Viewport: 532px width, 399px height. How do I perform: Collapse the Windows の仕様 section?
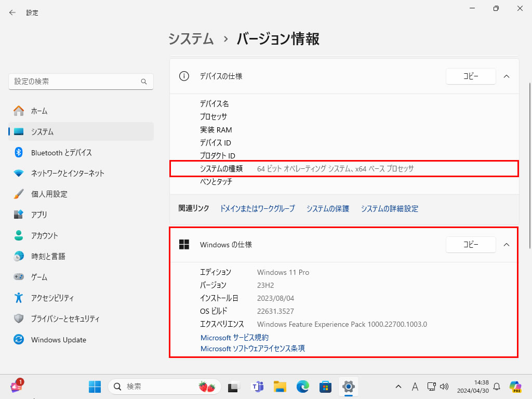(507, 244)
